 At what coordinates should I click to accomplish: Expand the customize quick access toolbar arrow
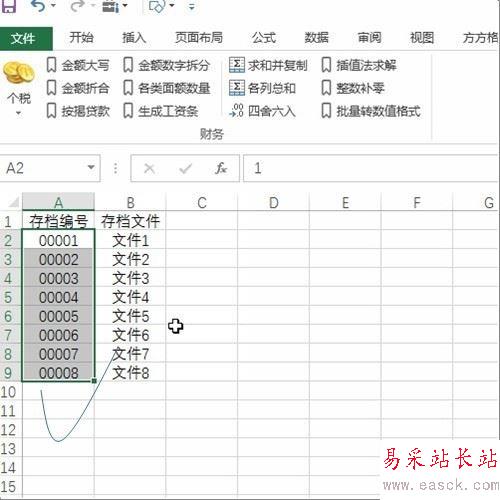click(192, 6)
